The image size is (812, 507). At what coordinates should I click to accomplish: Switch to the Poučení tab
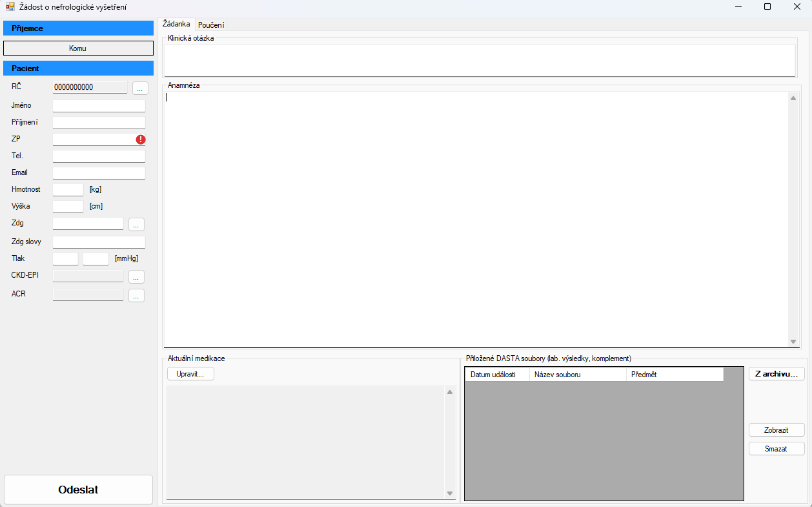coord(211,25)
